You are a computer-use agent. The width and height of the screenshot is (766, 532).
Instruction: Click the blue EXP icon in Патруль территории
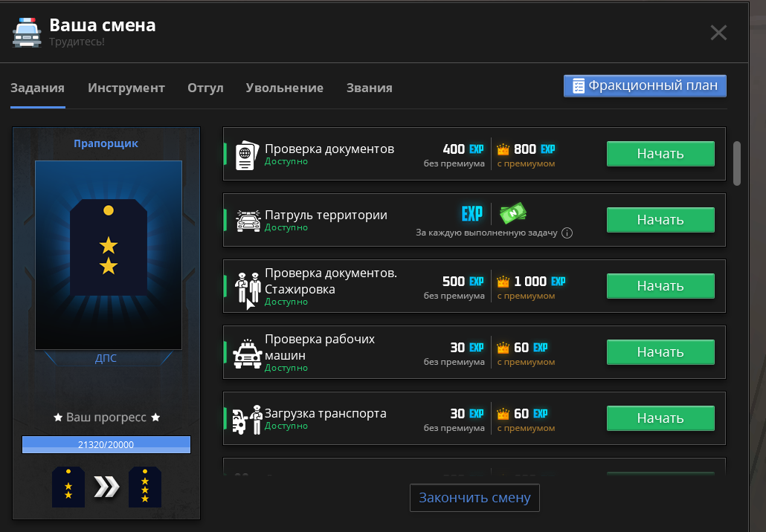pos(472,213)
